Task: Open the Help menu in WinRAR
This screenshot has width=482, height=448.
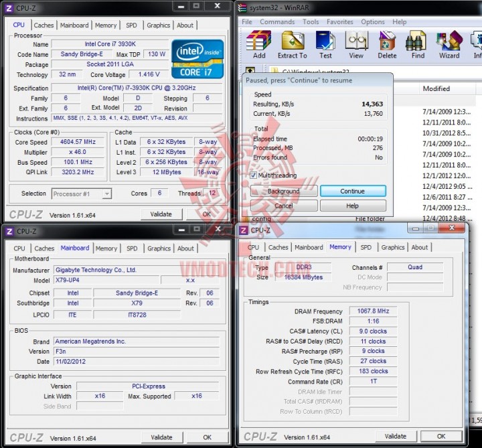Action: [x=399, y=22]
